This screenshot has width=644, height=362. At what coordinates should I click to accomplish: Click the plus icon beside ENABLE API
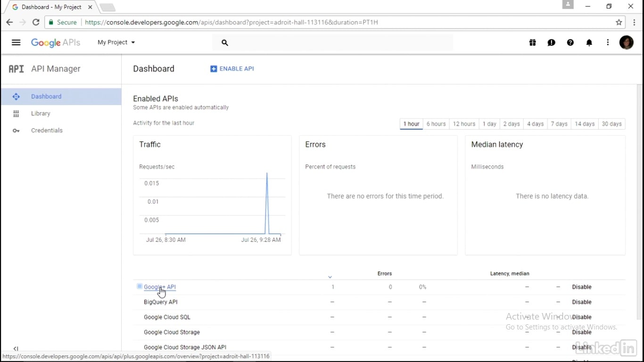[214, 69]
